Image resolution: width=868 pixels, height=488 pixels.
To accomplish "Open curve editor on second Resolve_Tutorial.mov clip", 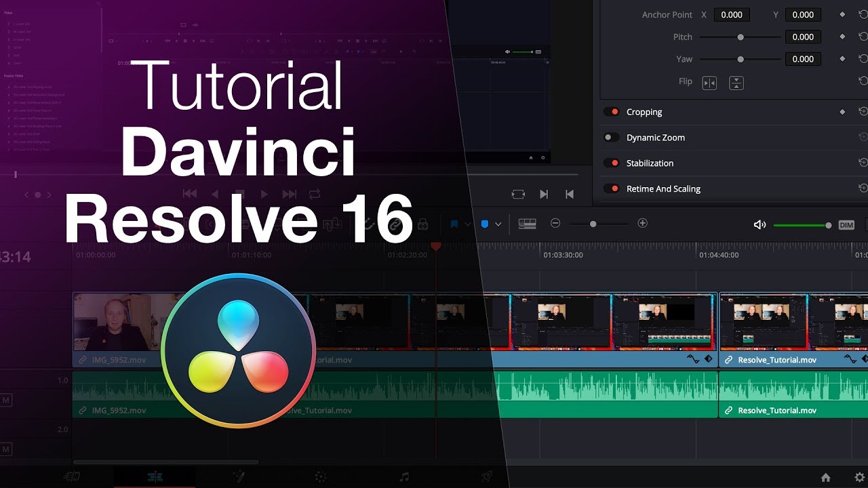I will [850, 359].
